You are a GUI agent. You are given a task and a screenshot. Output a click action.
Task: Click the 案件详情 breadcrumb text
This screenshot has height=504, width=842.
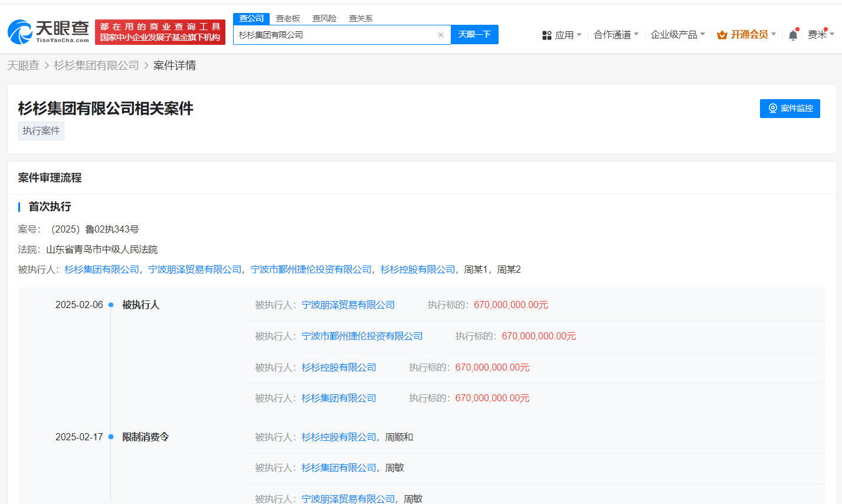(175, 66)
